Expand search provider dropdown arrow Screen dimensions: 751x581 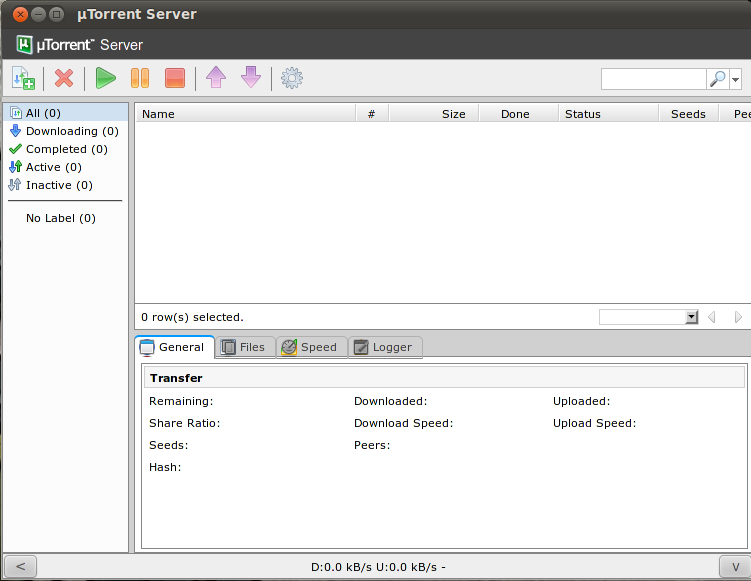click(735, 80)
